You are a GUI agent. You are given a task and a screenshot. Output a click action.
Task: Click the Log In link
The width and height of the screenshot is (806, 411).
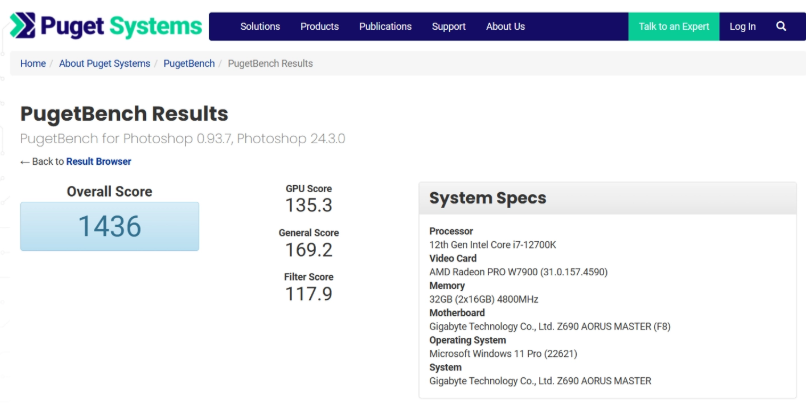click(x=743, y=27)
